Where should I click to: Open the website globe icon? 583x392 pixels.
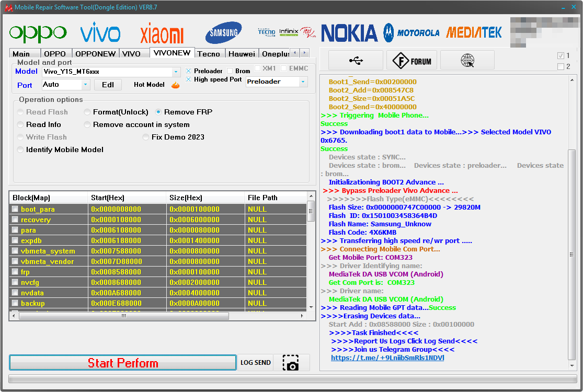pyautogui.click(x=467, y=60)
